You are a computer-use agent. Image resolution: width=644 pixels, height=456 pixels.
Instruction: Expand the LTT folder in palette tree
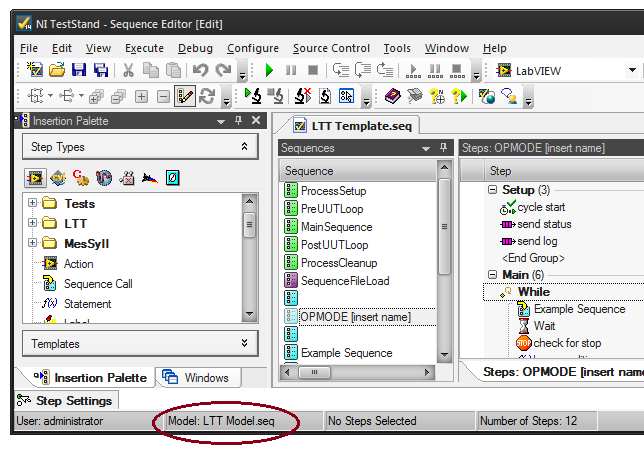32,223
